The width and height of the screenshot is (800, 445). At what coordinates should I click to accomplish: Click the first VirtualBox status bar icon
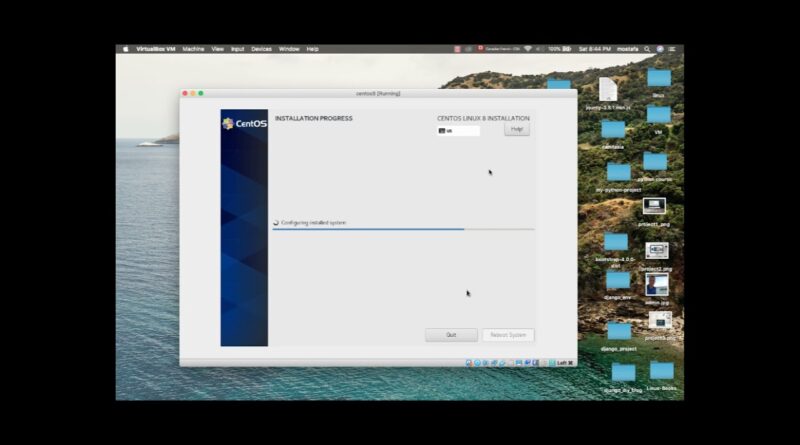[468, 363]
